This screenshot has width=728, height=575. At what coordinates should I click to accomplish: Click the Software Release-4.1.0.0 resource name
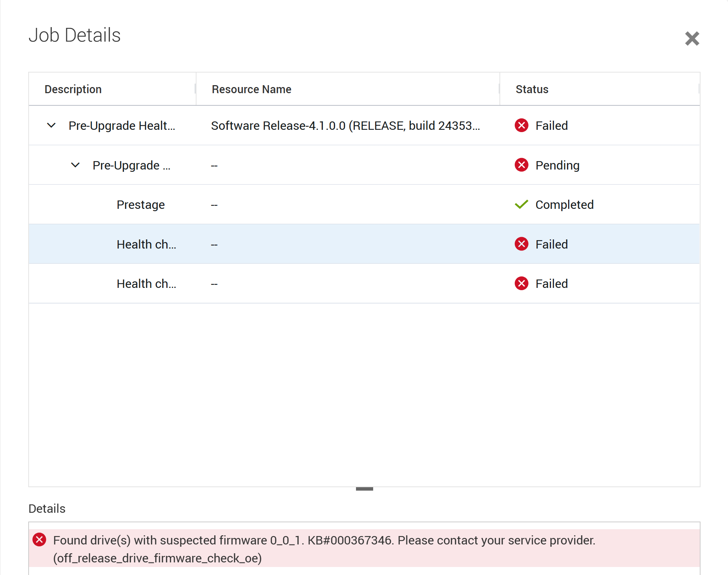point(345,126)
